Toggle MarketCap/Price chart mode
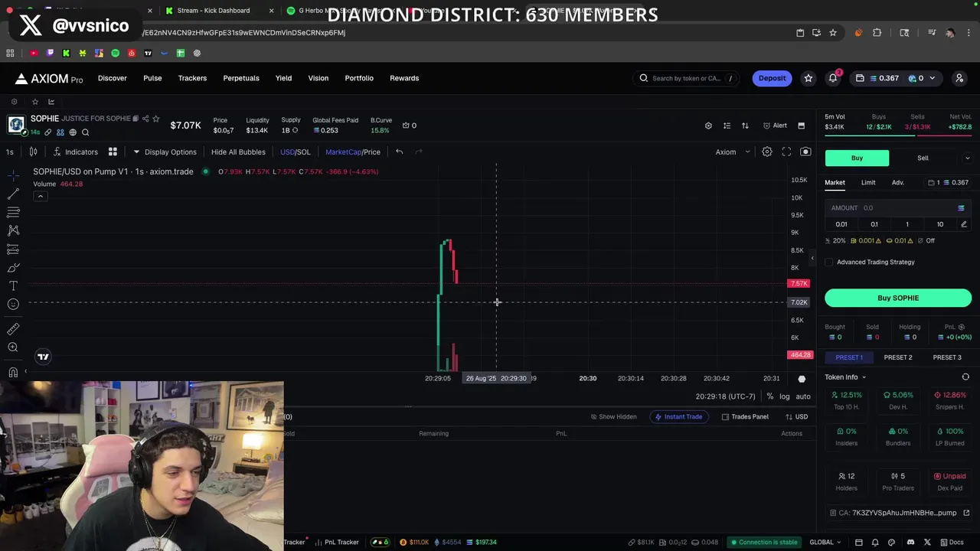The height and width of the screenshot is (551, 980). [352, 152]
